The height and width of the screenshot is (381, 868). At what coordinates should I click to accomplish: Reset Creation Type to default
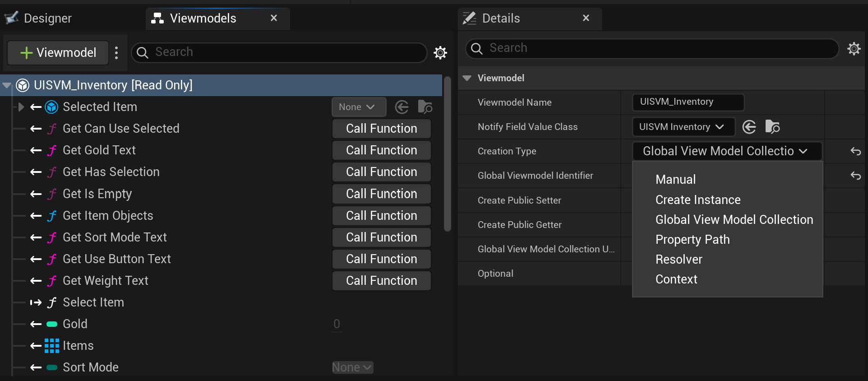point(855,151)
